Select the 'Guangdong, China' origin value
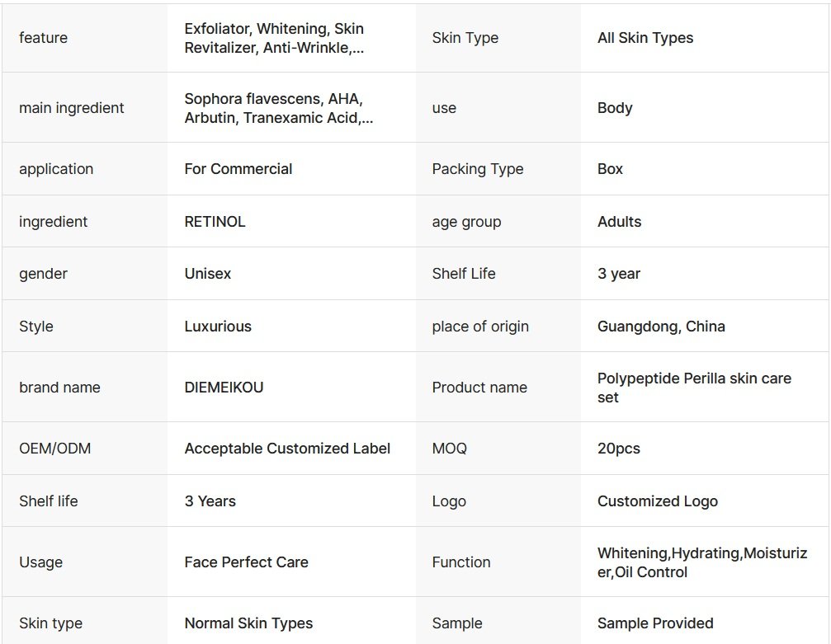Viewport: 831px width, 644px height. click(661, 327)
